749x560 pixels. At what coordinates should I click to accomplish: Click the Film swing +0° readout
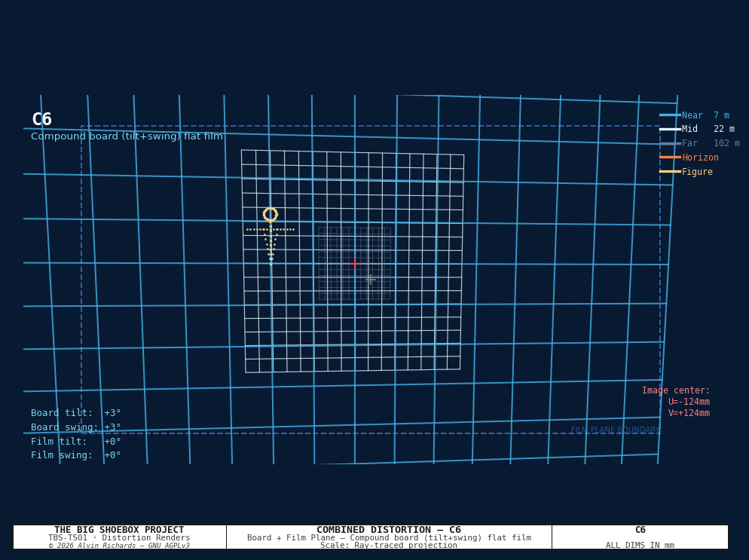(x=76, y=455)
